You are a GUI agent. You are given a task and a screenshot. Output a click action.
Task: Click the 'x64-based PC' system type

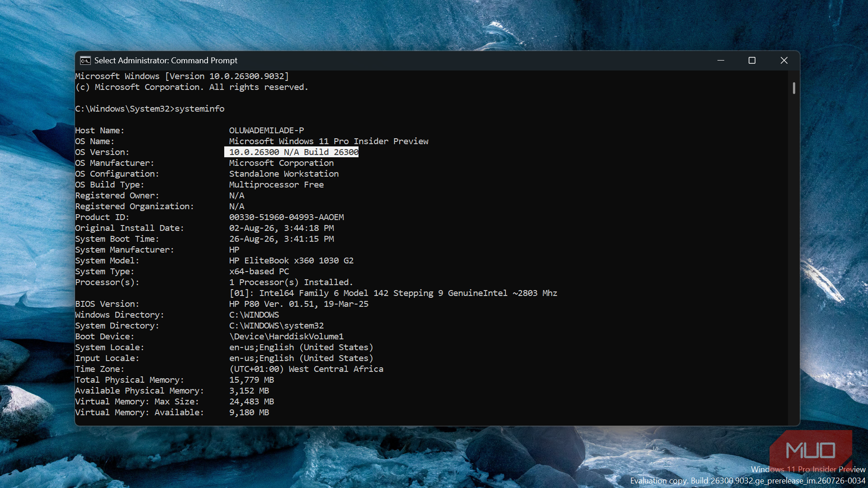pos(259,272)
